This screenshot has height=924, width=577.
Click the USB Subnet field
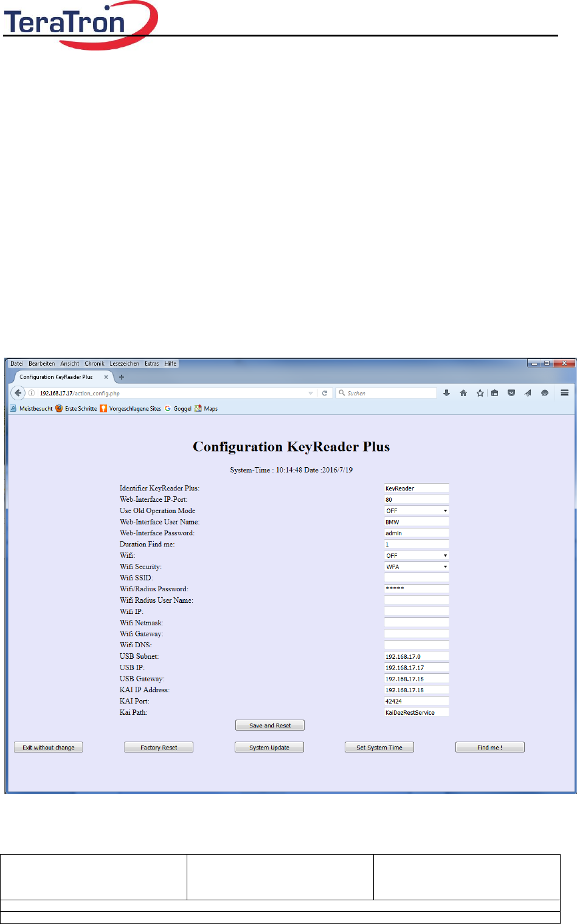416,656
